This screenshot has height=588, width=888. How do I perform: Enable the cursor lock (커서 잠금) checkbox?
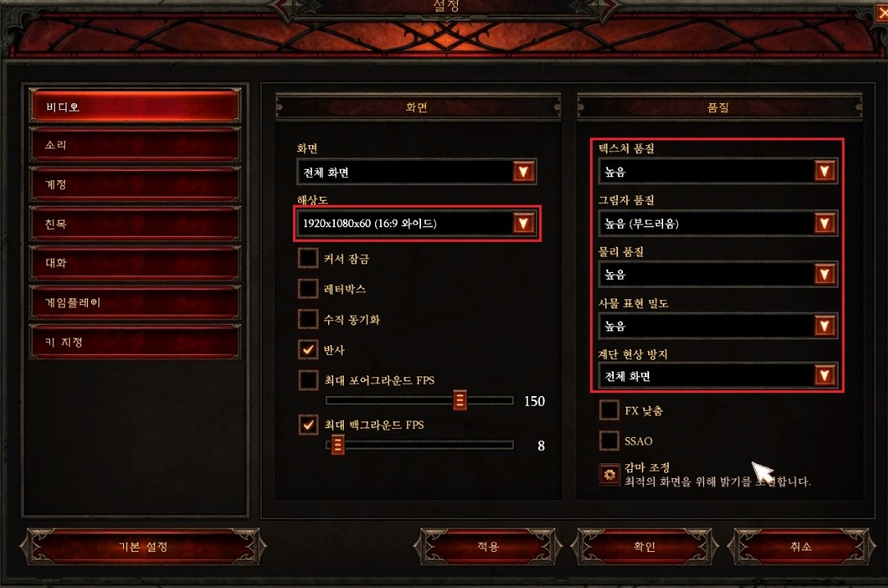(308, 258)
